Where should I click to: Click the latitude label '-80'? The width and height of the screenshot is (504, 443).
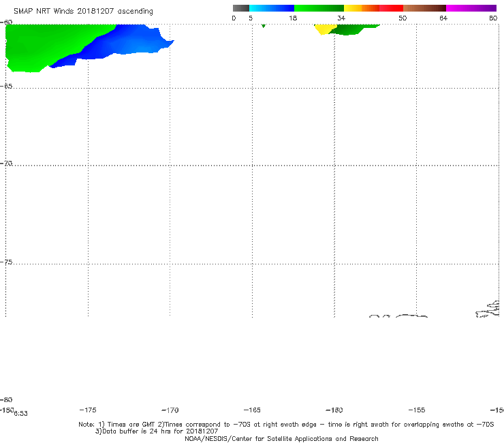coord(6,400)
